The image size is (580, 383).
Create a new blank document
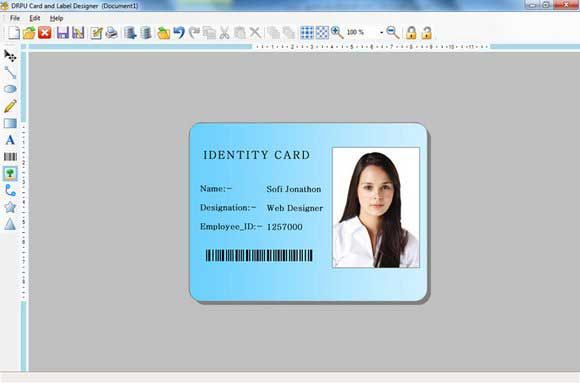[14, 33]
